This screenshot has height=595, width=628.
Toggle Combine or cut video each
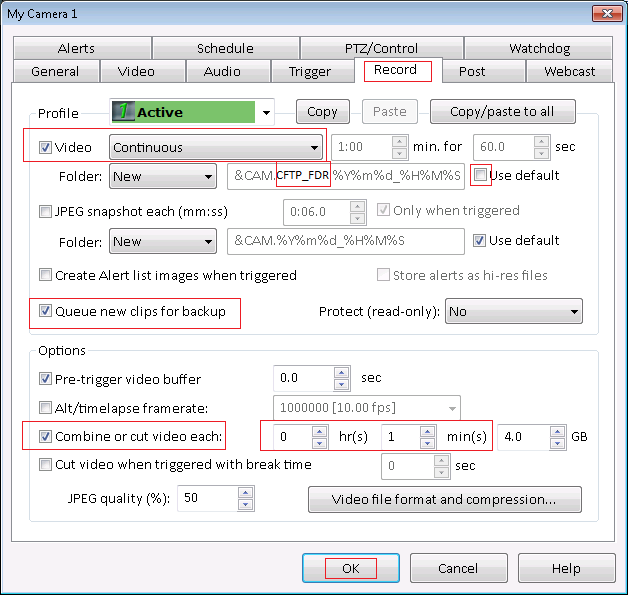click(x=45, y=437)
